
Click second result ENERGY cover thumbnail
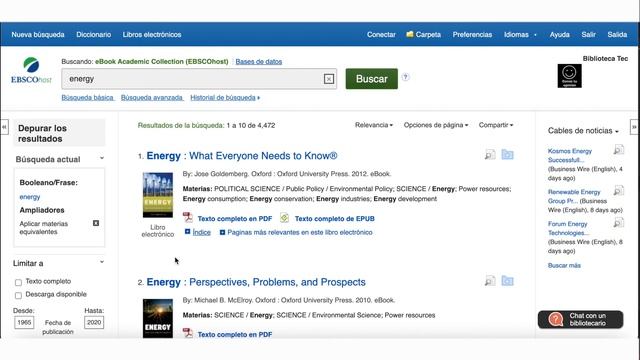click(x=158, y=318)
